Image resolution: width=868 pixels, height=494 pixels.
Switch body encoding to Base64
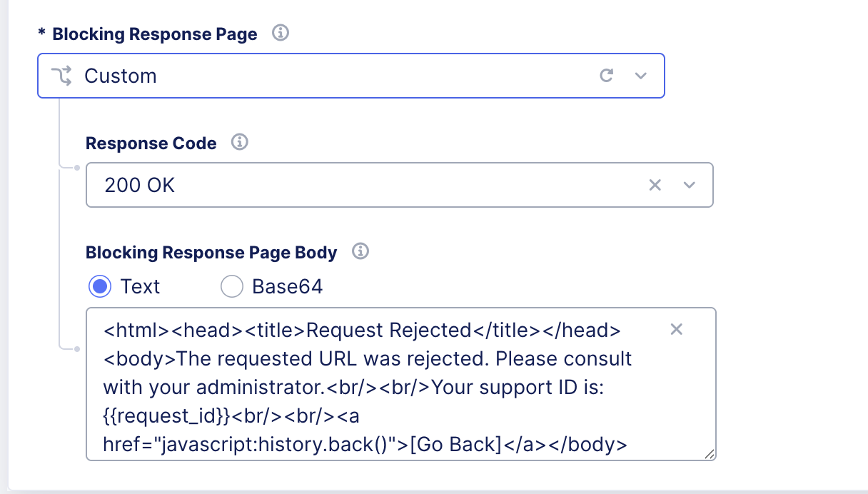(x=232, y=286)
